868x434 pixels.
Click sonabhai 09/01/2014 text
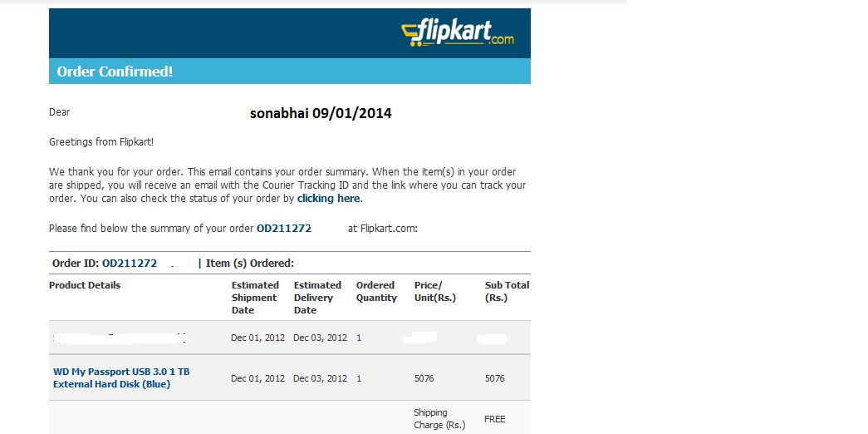coord(321,113)
